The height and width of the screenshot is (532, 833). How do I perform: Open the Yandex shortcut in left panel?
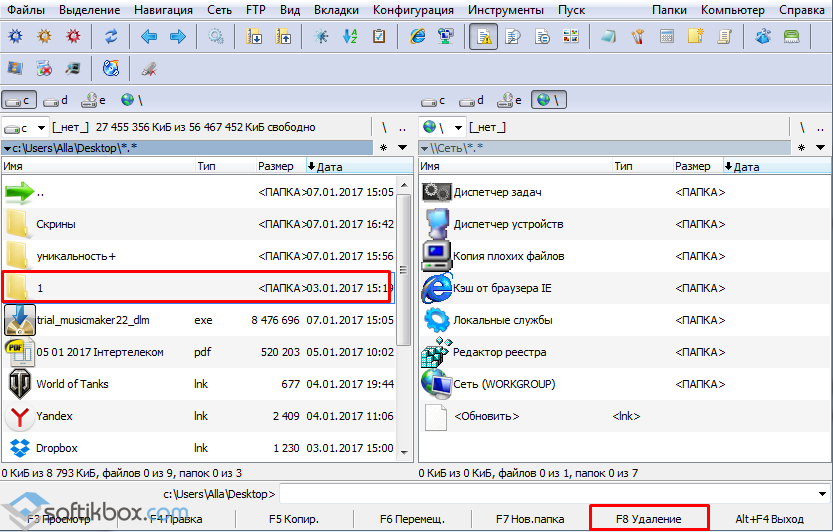tap(54, 416)
